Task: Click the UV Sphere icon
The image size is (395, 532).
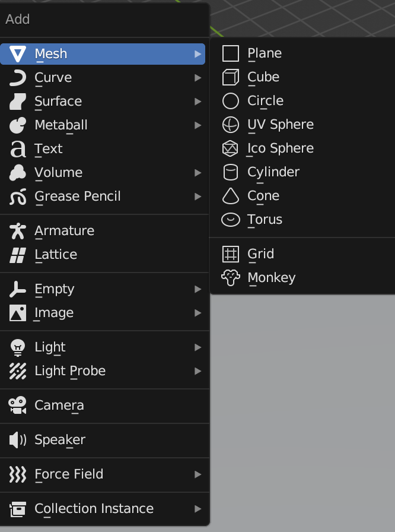Action: click(x=230, y=125)
